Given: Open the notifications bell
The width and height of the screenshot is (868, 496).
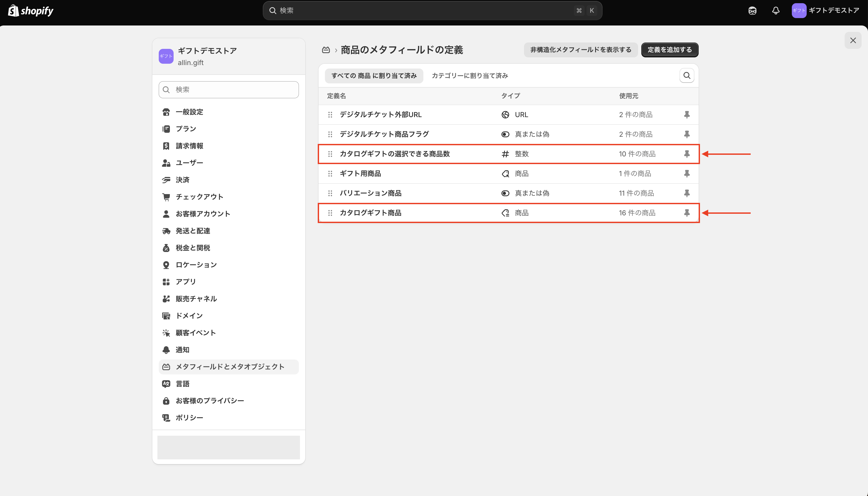Looking at the screenshot, I should (x=776, y=11).
